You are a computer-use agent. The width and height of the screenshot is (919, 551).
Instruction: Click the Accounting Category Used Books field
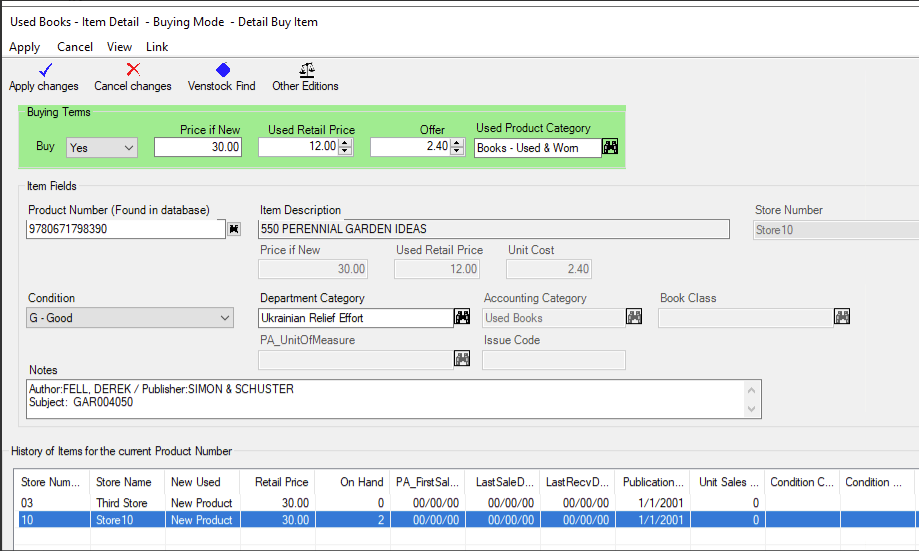tap(554, 318)
